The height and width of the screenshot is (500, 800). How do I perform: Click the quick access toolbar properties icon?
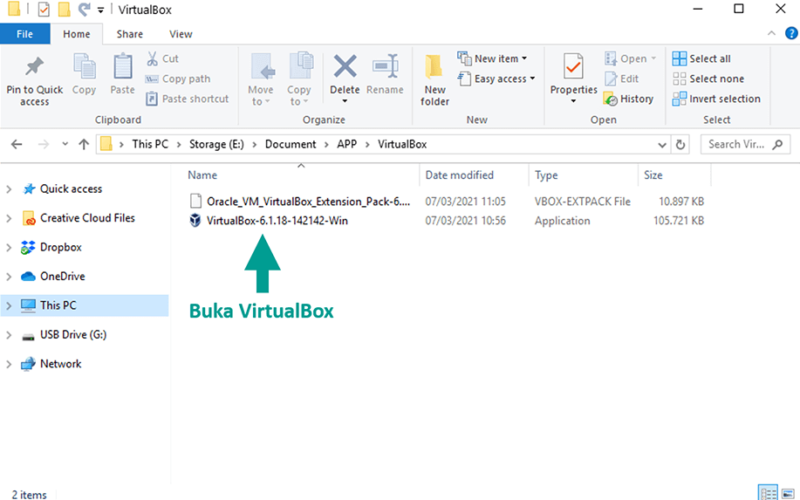pos(44,9)
